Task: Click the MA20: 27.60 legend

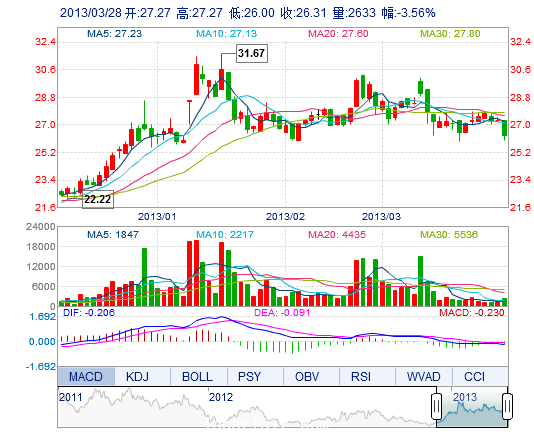Action: pyautogui.click(x=338, y=33)
